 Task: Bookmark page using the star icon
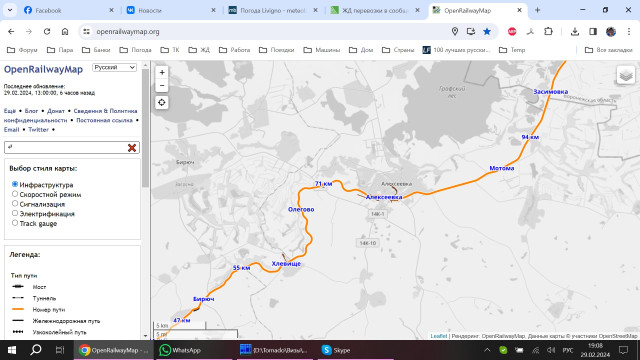coord(487,31)
